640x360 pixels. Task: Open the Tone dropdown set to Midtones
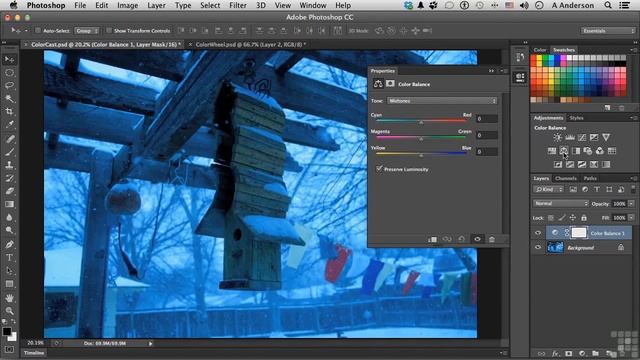pos(442,101)
